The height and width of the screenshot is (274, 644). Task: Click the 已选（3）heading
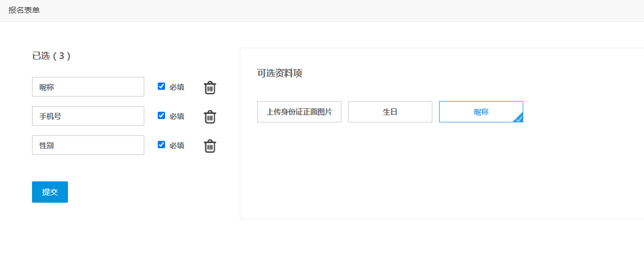coord(51,56)
